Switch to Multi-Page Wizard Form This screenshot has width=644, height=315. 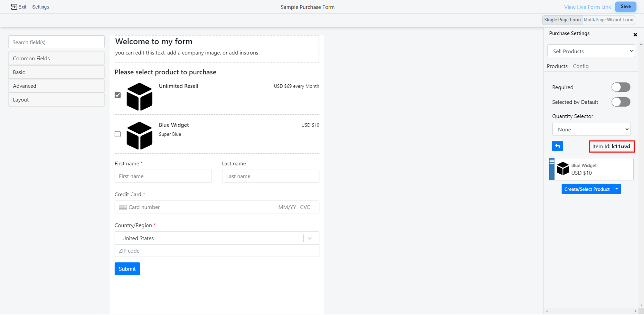click(608, 20)
